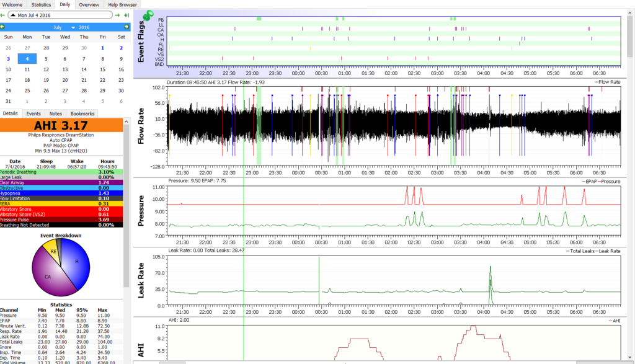
Task: Click the Hypopnea event row
Action: coord(62,193)
